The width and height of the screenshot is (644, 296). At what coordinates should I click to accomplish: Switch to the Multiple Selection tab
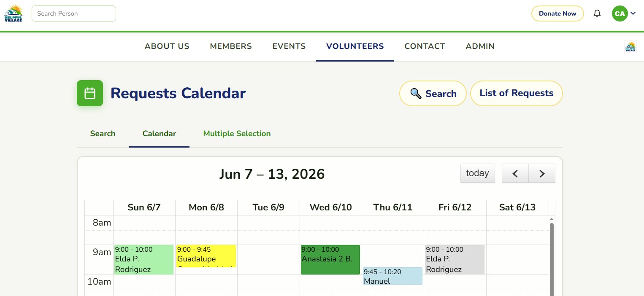(x=237, y=134)
